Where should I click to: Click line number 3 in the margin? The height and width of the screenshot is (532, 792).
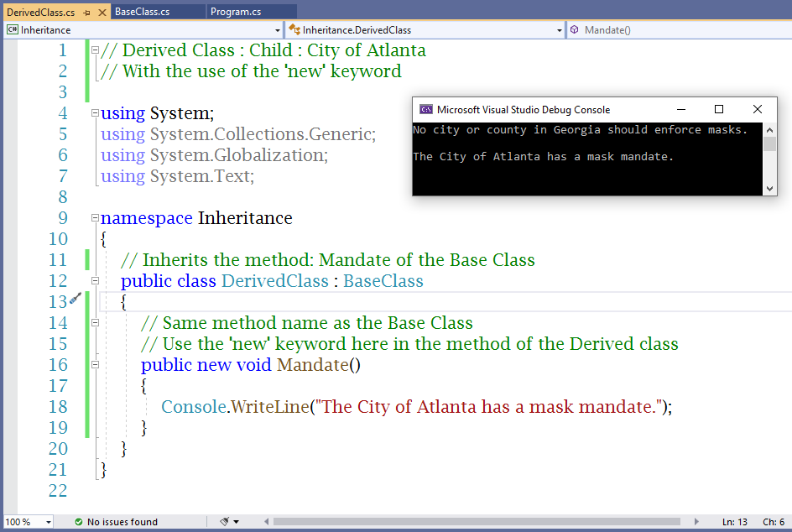tap(63, 92)
